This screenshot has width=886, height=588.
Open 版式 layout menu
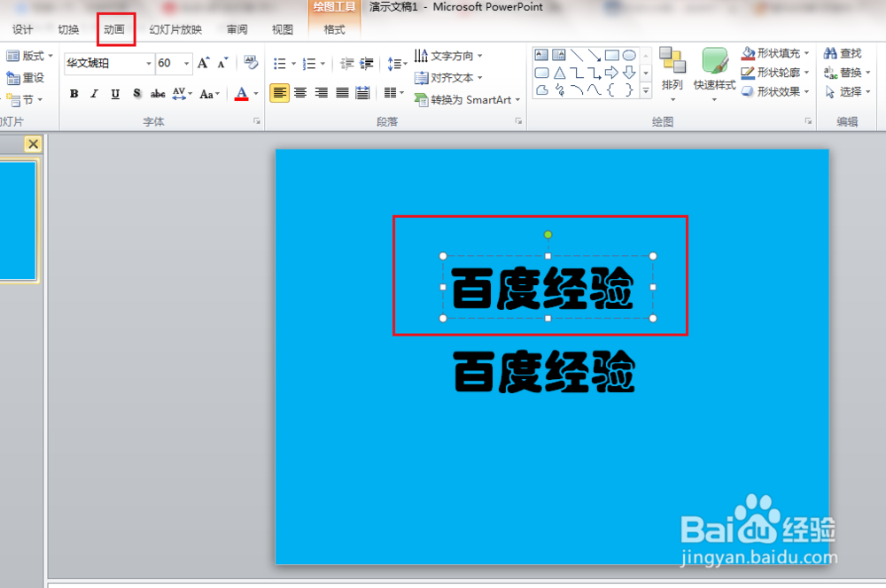[29, 56]
